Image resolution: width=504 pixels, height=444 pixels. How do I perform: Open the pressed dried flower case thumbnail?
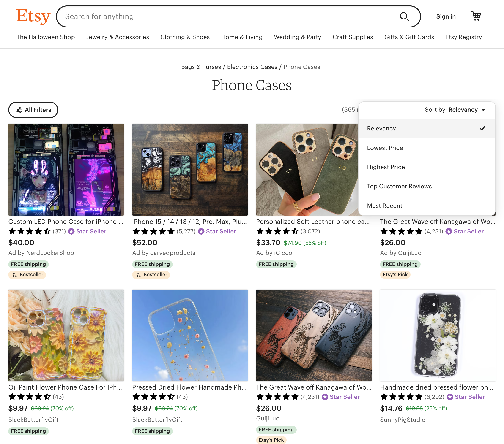coord(190,335)
